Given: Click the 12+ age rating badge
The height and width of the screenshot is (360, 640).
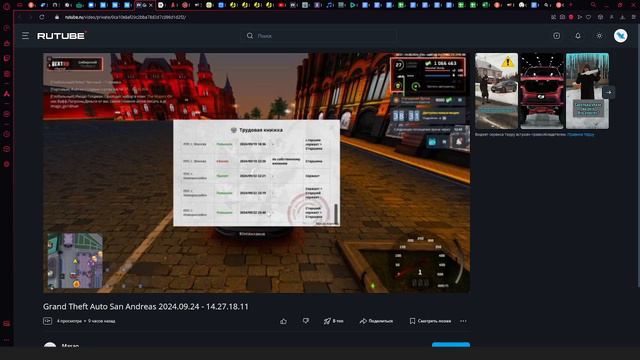Looking at the screenshot, I should (47, 321).
